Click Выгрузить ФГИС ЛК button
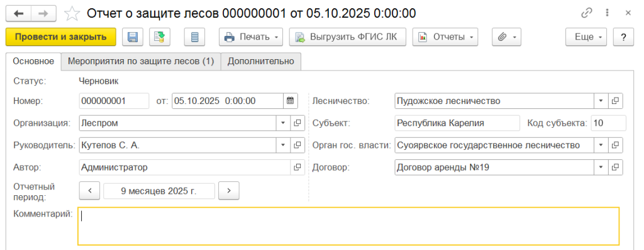Viewport: 644px width, 250px height. pos(347,37)
